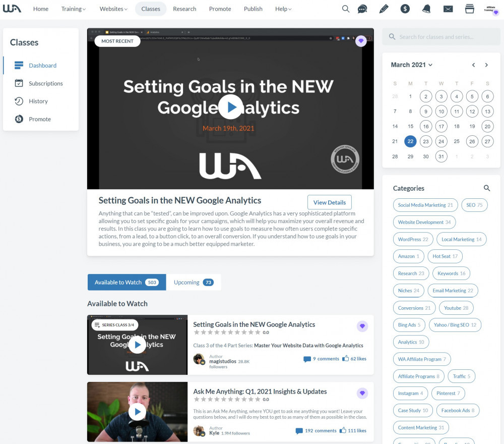Select March 31 on the calendar
This screenshot has height=444, width=504.
coord(442,156)
